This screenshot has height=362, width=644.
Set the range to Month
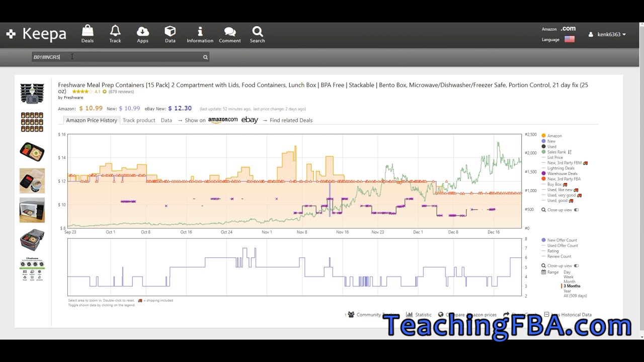coord(570,282)
